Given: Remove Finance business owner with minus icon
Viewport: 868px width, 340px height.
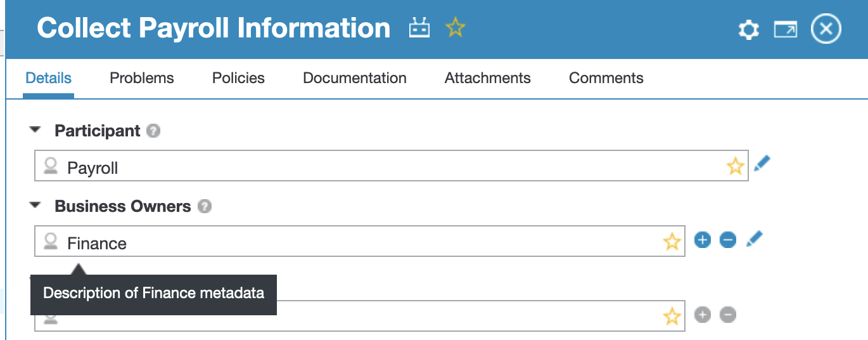Looking at the screenshot, I should click(x=728, y=240).
